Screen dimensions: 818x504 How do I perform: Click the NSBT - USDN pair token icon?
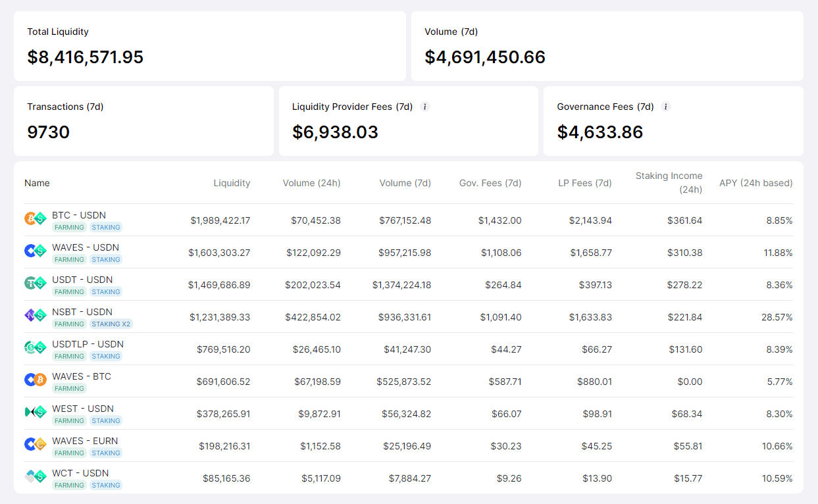point(36,315)
